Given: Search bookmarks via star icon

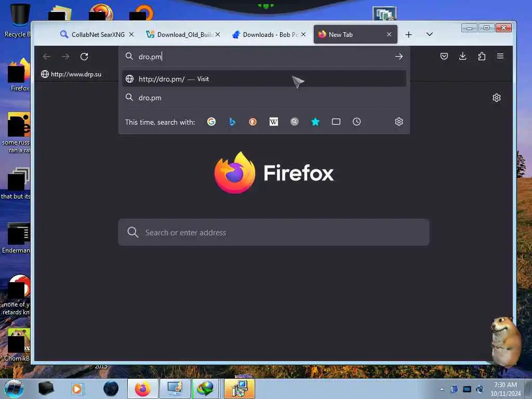Looking at the screenshot, I should 315,122.
